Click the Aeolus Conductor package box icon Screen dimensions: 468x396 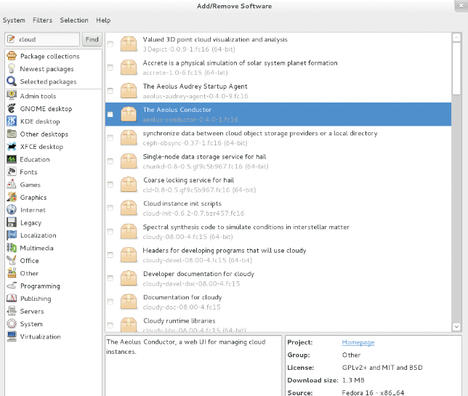tap(129, 114)
